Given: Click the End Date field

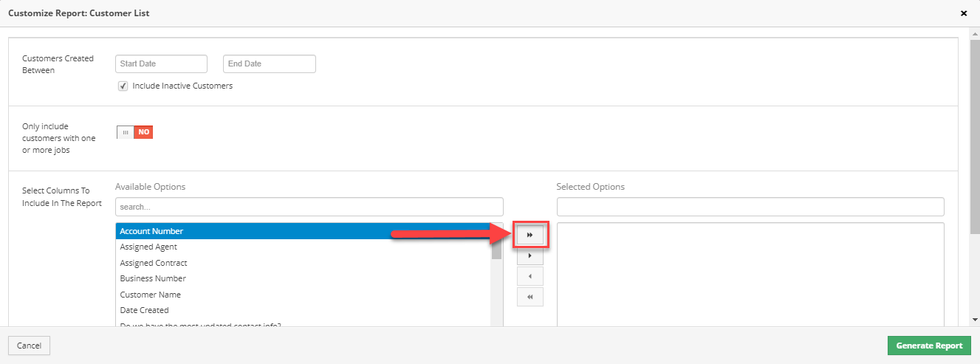Looking at the screenshot, I should point(269,64).
